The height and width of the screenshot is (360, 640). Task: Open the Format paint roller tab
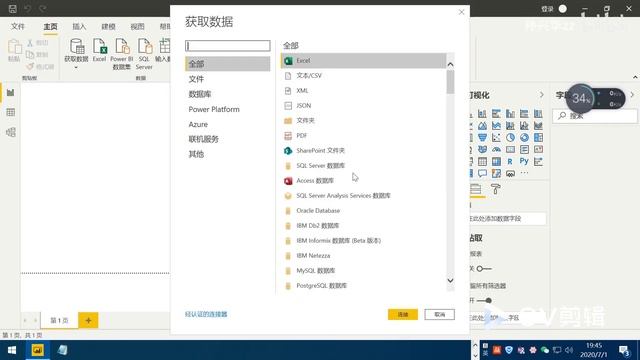point(495,189)
